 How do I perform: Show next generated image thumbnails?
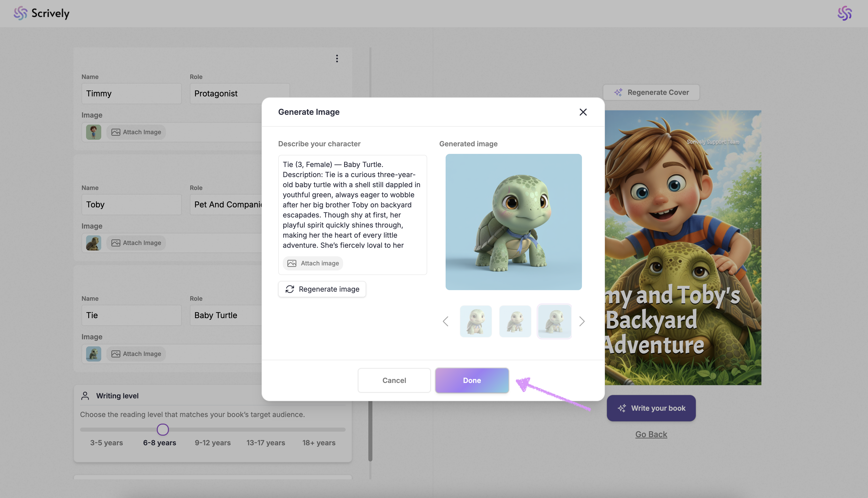coord(581,321)
